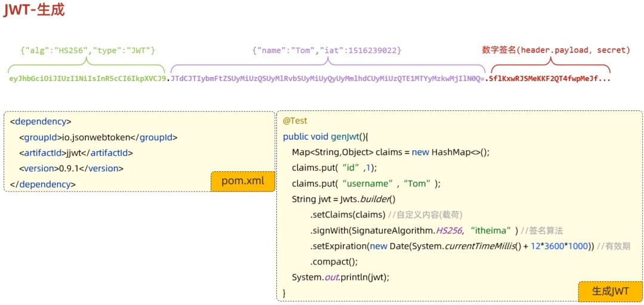Click the version line 0.9.1

click(71, 168)
